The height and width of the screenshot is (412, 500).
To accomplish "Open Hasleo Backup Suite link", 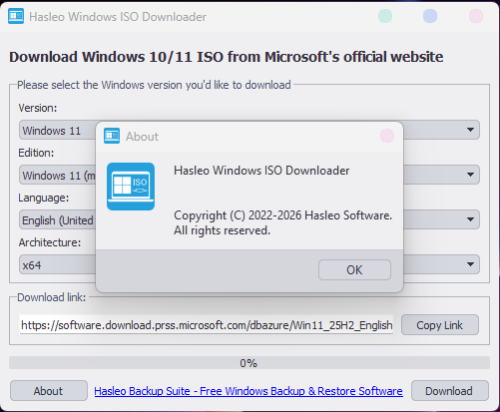I will (x=248, y=391).
